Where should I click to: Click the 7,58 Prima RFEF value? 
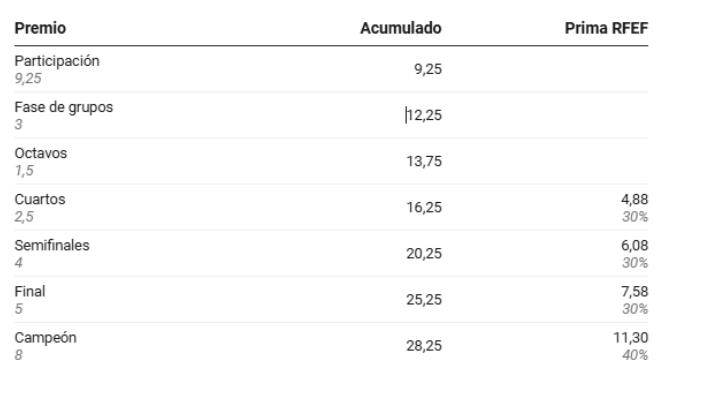(x=634, y=292)
